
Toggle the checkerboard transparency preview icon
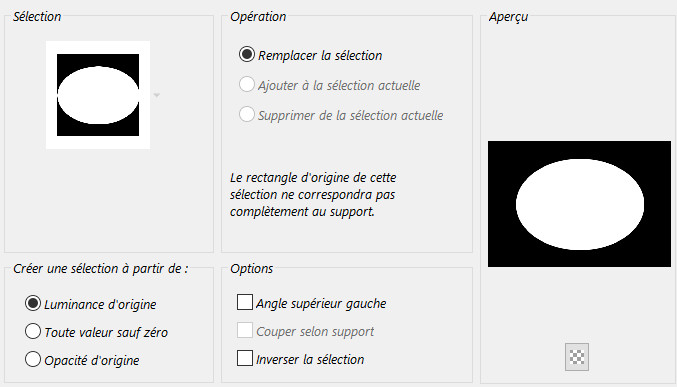point(577,357)
